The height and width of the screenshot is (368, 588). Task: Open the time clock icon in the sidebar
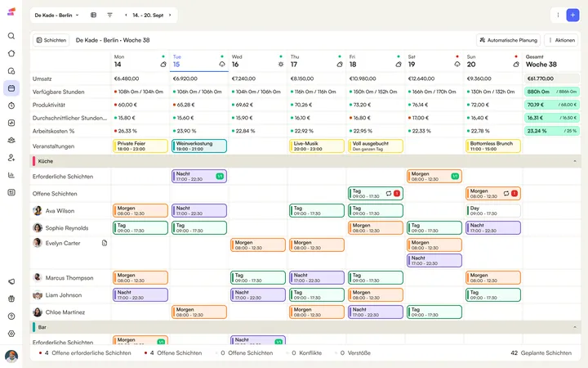point(11,105)
